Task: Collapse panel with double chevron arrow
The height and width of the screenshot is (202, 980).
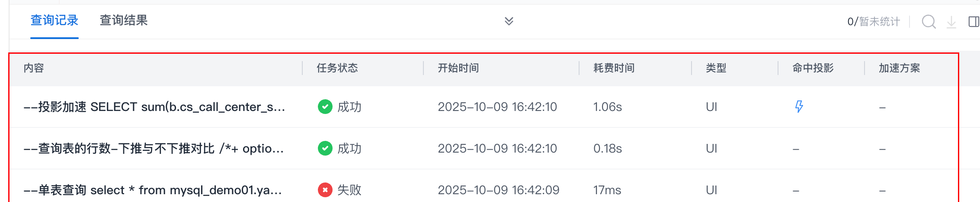Action: (x=509, y=21)
